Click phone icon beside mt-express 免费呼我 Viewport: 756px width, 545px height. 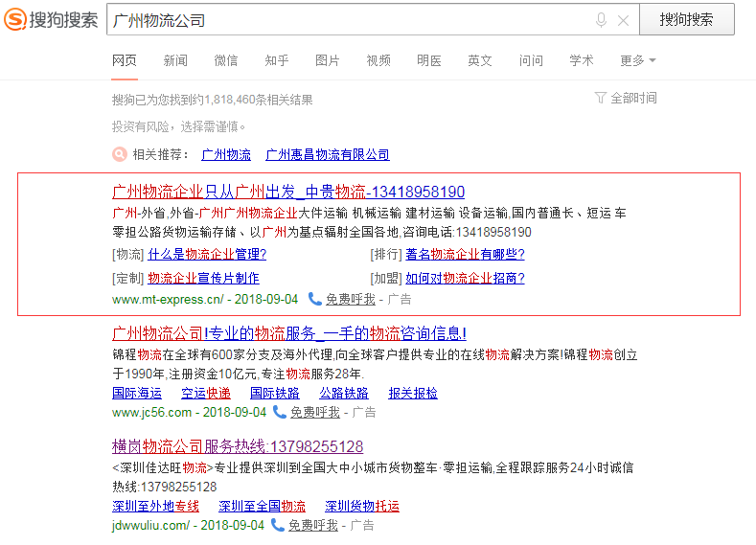pos(314,299)
